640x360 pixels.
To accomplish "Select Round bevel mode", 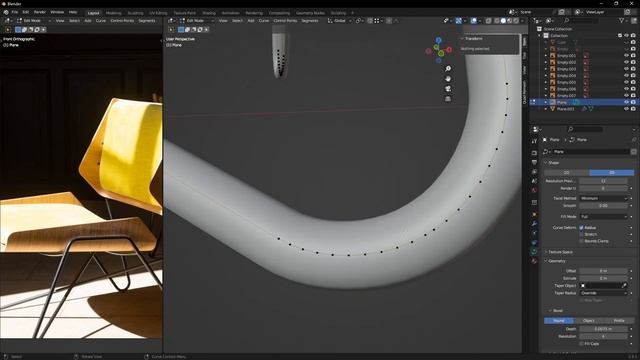I will click(559, 321).
